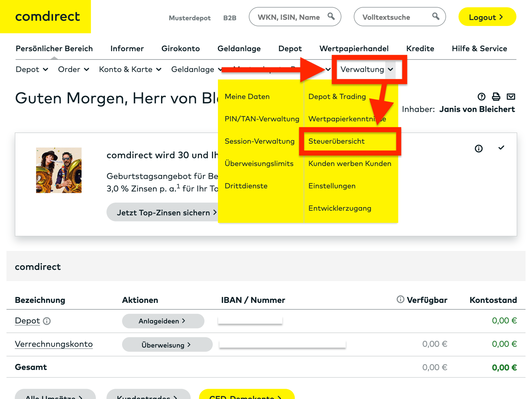The image size is (532, 399).
Task: Open the print icon near Inhaber
Action: coord(496,97)
